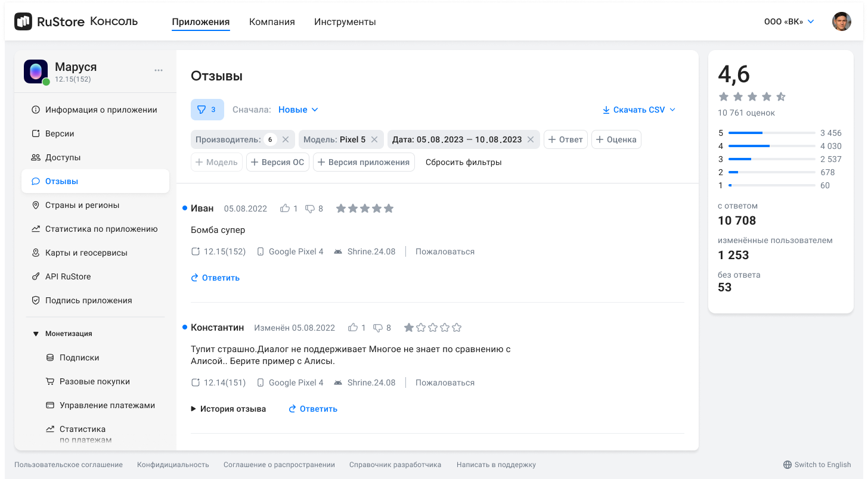Expand История отзыва on Konstantin's review
Viewport: 868px width, 479px height.
tap(228, 409)
